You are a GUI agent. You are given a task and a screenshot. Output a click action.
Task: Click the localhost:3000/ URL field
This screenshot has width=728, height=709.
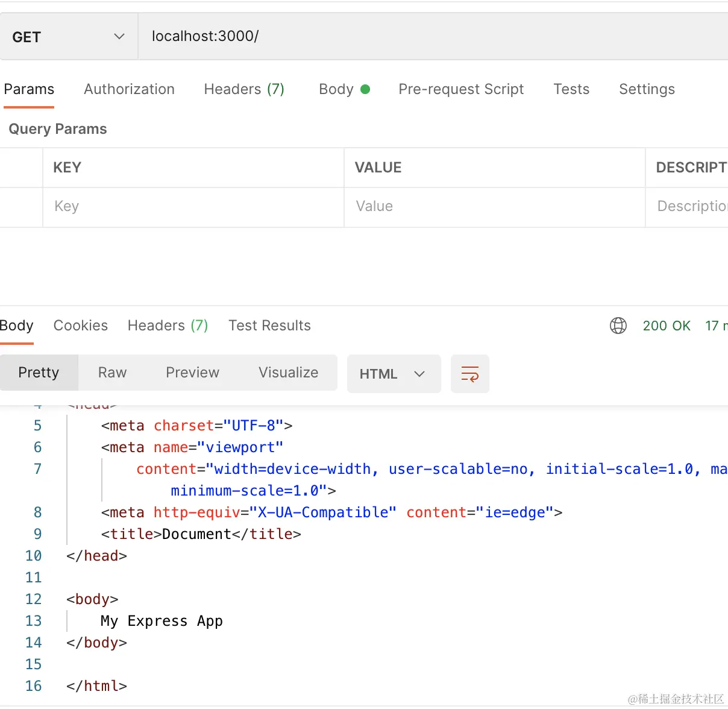click(433, 36)
